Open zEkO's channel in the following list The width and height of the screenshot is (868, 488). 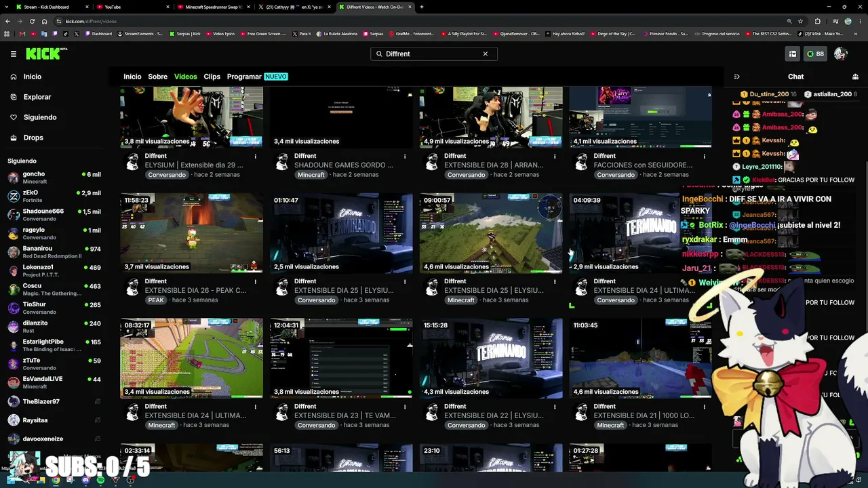[54, 197]
